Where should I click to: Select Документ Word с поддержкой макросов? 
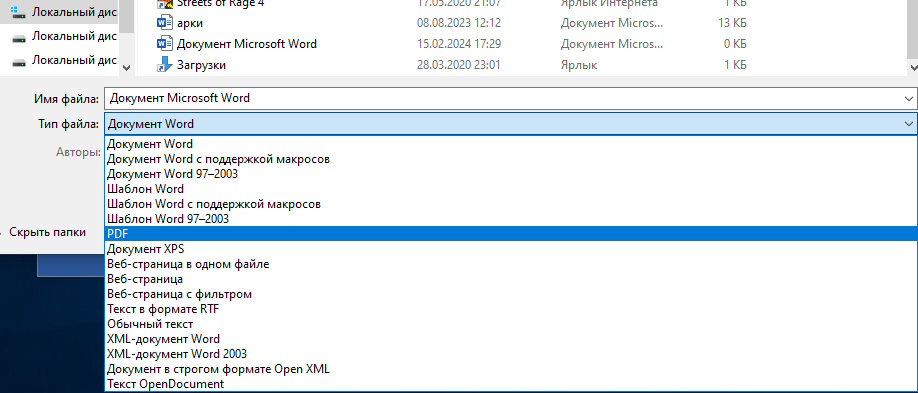click(x=511, y=159)
